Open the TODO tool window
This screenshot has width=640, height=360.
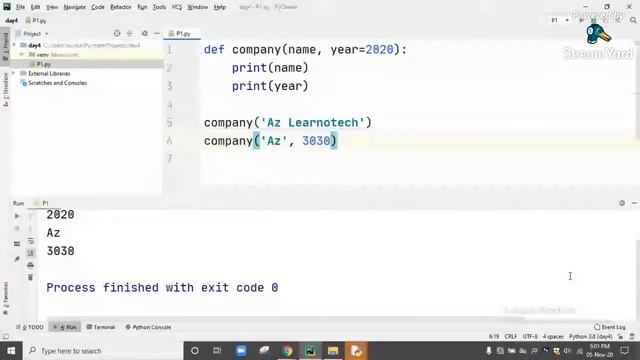[30, 327]
